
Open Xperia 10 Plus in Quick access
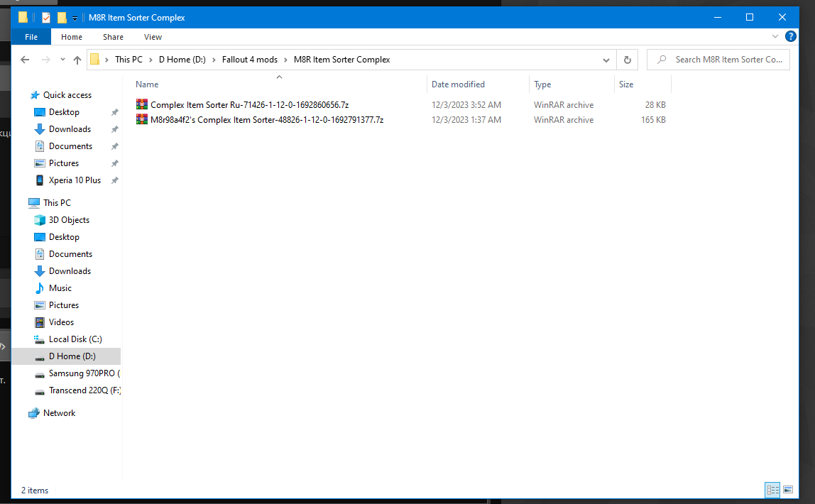pos(75,180)
